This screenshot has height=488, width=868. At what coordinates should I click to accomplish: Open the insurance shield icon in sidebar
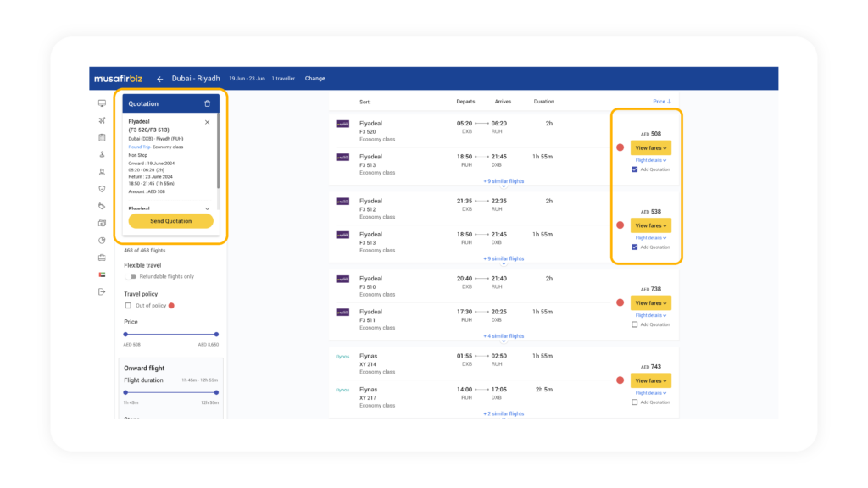[x=102, y=189]
